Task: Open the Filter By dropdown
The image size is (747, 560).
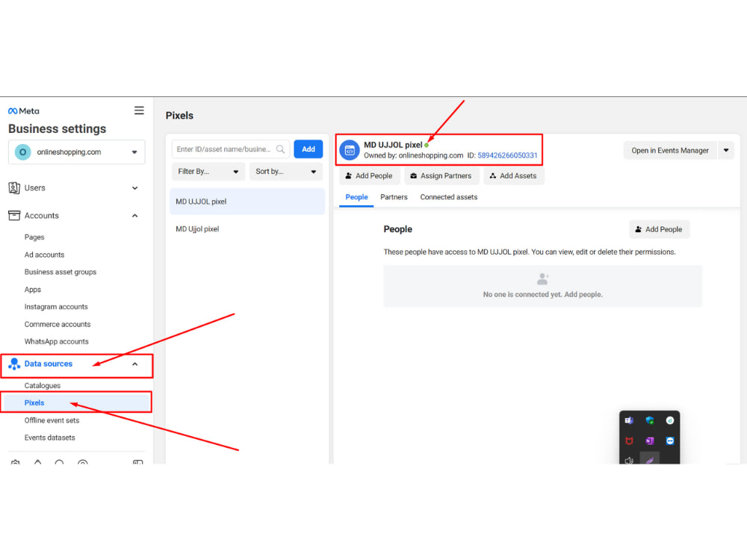Action: (x=208, y=172)
